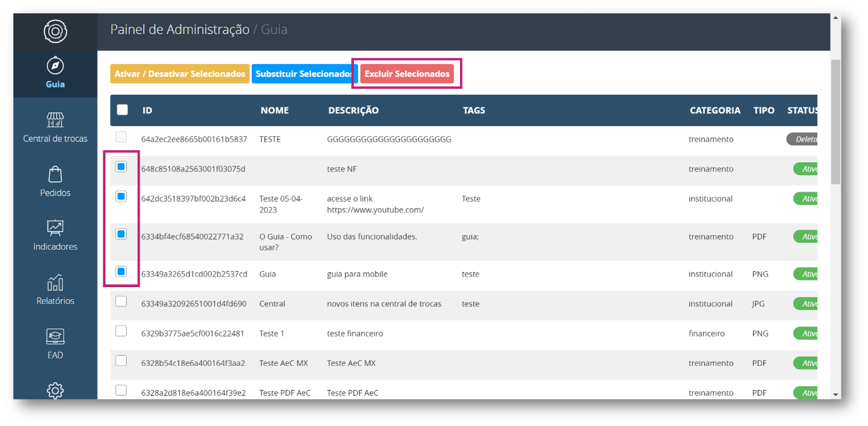Click guia para mobile description
This screenshot has height=426, width=868.
[x=357, y=274]
